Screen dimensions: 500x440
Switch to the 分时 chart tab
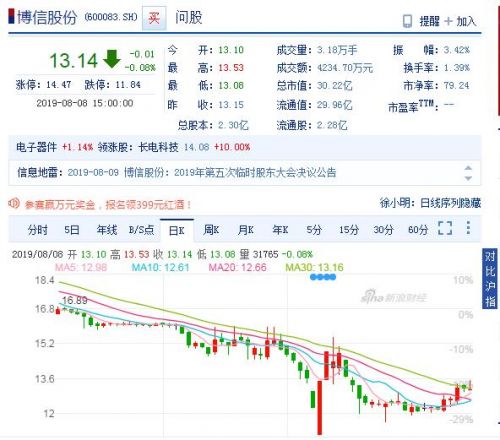coord(38,230)
